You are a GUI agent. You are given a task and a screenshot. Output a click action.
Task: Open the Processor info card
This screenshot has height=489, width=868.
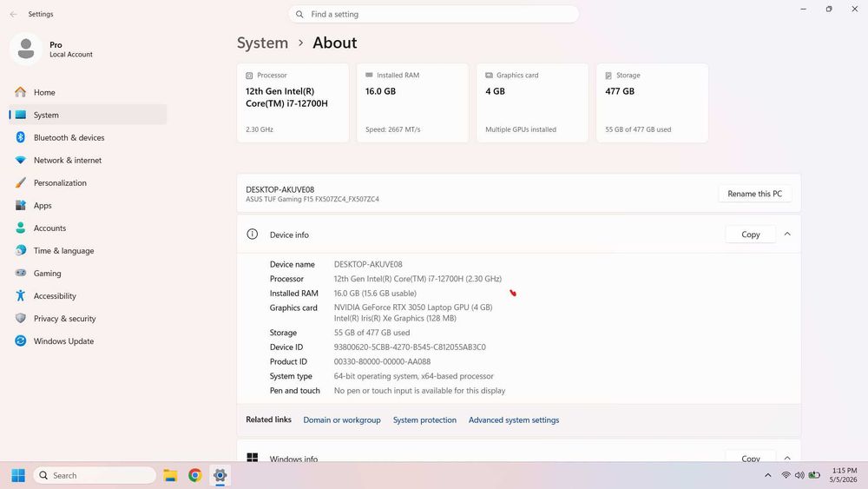point(293,103)
